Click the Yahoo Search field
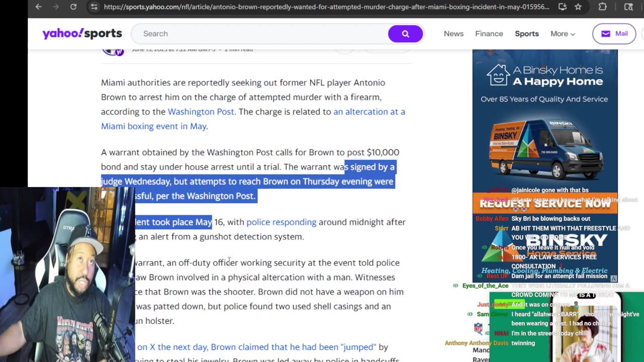 (x=260, y=34)
